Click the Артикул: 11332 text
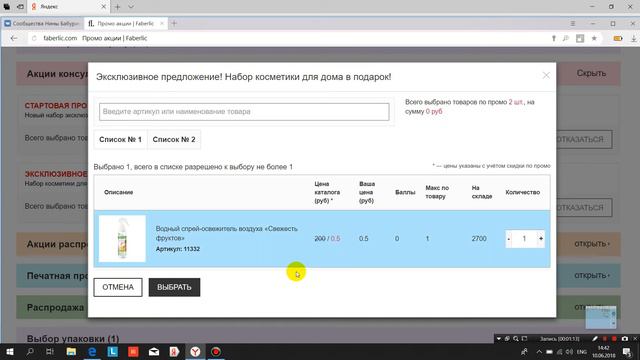This screenshot has width=640, height=360. [x=178, y=249]
